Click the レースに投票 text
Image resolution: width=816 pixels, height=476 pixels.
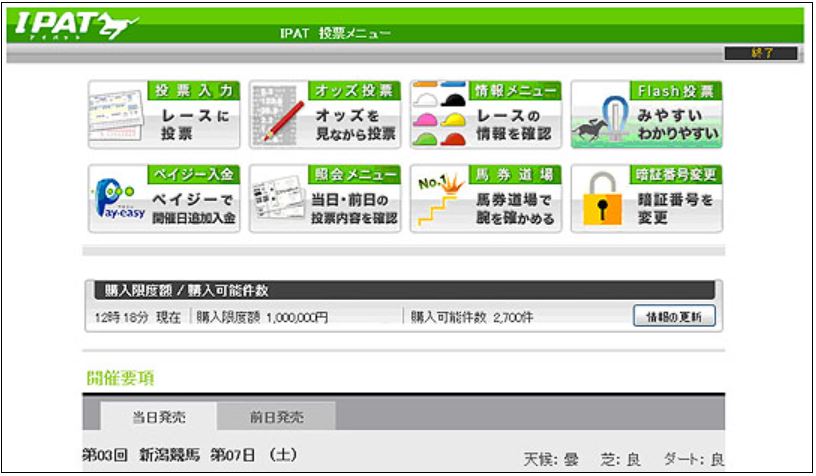[x=195, y=124]
